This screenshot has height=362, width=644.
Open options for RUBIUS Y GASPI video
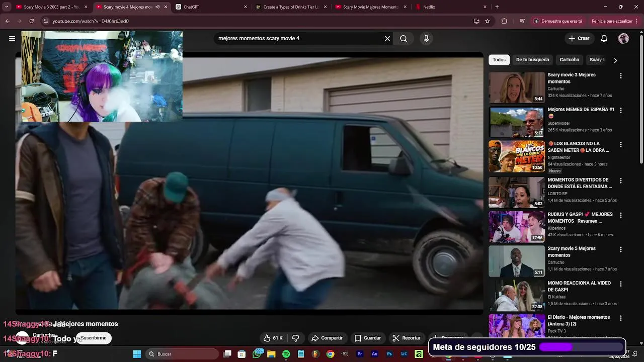621,215
